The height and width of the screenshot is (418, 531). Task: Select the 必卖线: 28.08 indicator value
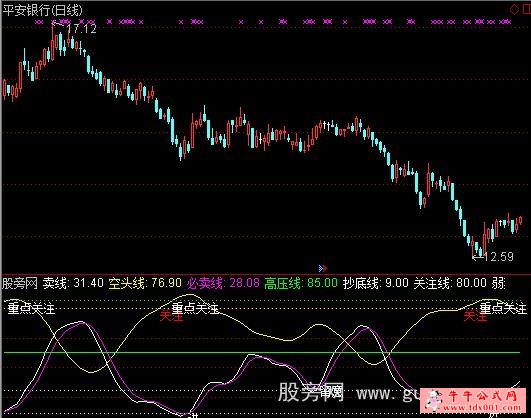click(223, 283)
